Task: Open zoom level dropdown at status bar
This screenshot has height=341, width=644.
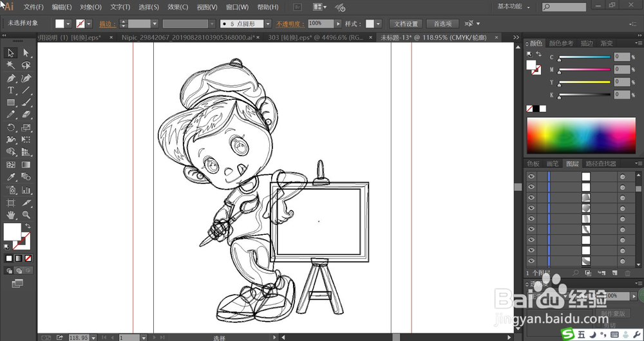Action: coord(93,337)
